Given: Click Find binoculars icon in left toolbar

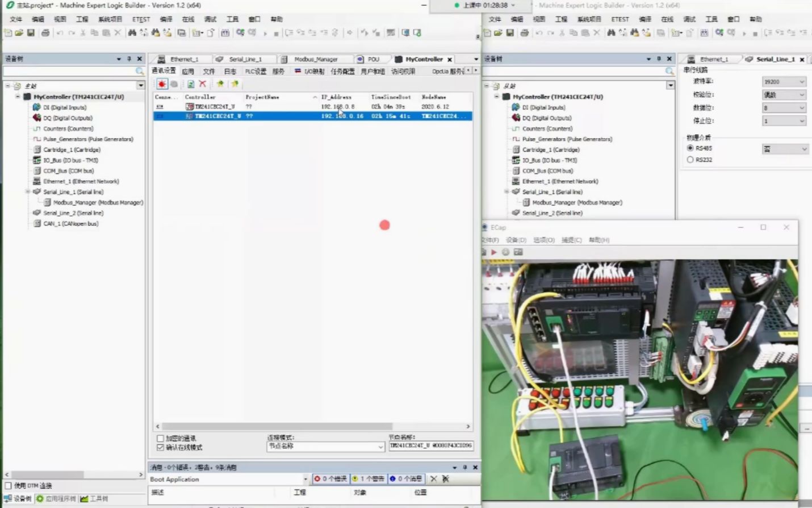Looking at the screenshot, I should [132, 33].
